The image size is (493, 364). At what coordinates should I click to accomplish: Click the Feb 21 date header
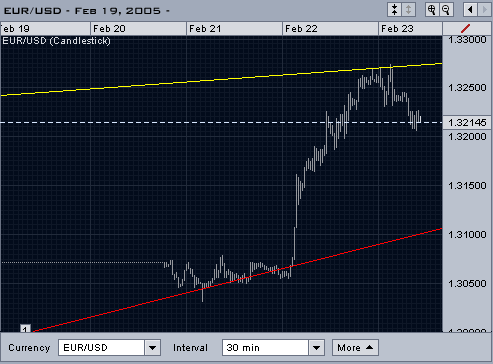pos(234,29)
